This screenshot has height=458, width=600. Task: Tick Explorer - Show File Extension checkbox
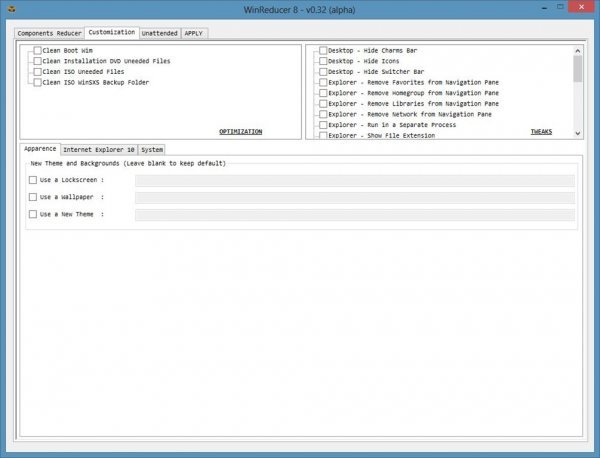click(x=323, y=135)
